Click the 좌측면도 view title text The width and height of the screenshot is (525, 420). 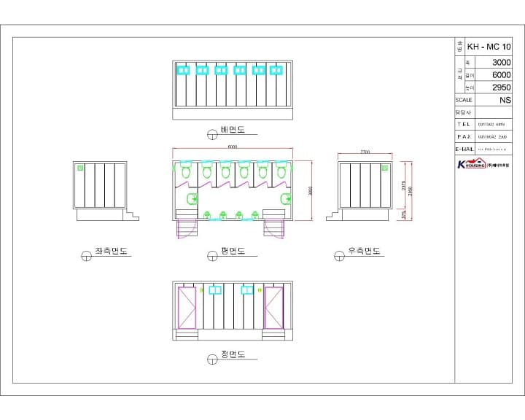coord(111,251)
